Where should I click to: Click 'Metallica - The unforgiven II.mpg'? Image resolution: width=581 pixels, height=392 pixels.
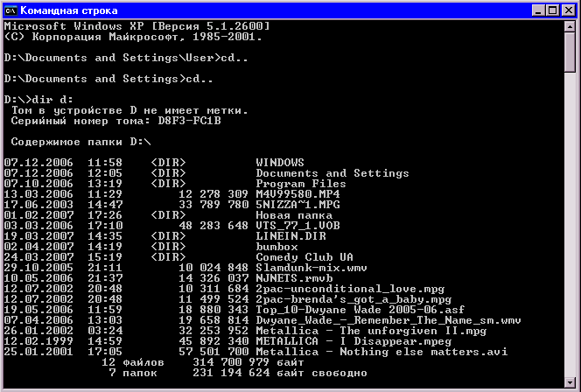pos(371,331)
